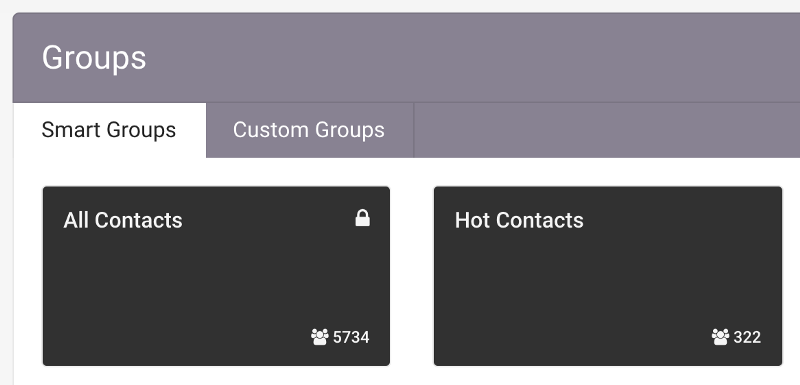The width and height of the screenshot is (800, 385).
Task: Click the lock icon on All Contacts
Action: [x=362, y=218]
